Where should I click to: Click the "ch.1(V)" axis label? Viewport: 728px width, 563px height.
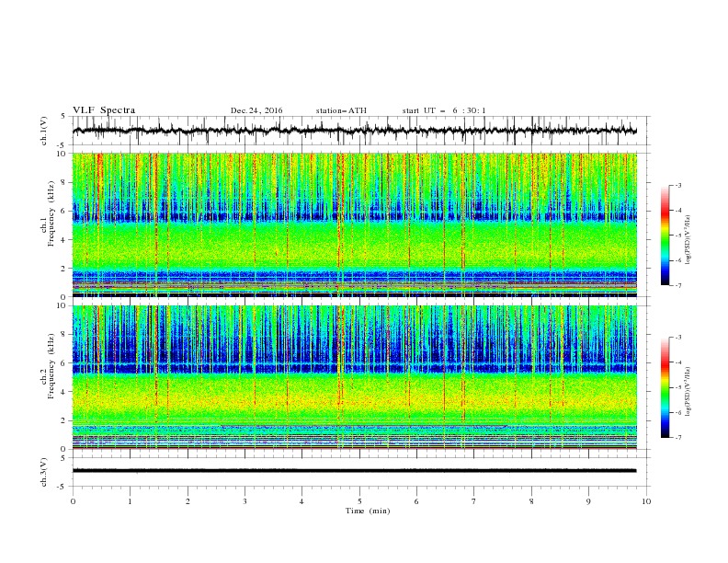pos(44,131)
